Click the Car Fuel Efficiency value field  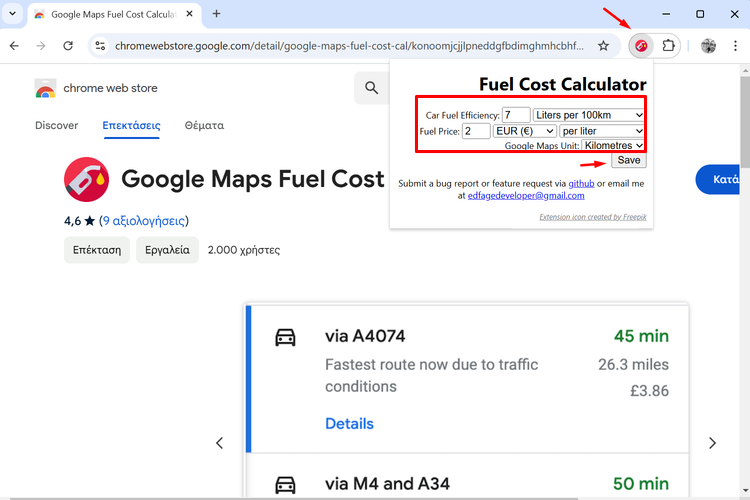click(516, 115)
